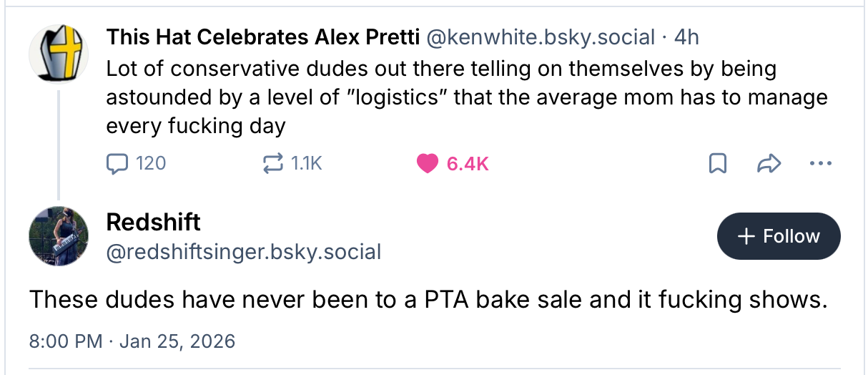Unlike the post via pink heart
Image resolution: width=868 pixels, height=375 pixels.
[x=427, y=164]
